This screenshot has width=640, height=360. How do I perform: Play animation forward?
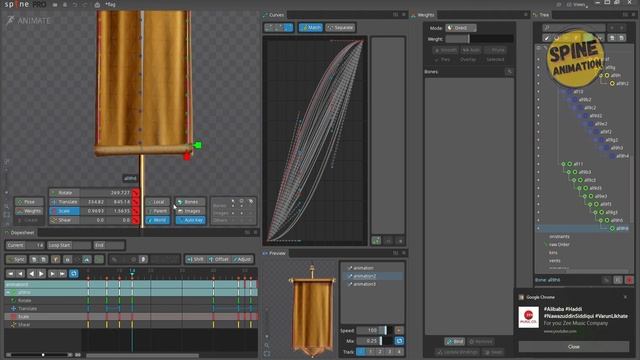click(41, 273)
